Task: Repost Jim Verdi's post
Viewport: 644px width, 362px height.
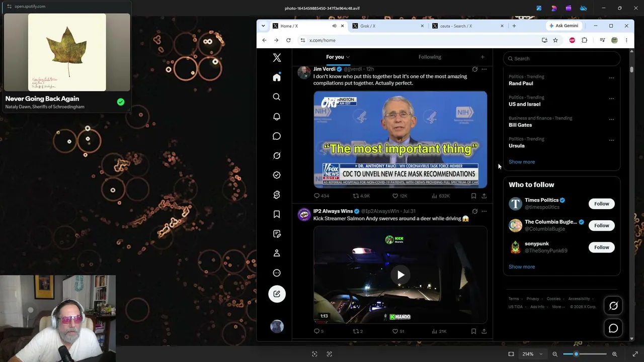Action: point(361,196)
